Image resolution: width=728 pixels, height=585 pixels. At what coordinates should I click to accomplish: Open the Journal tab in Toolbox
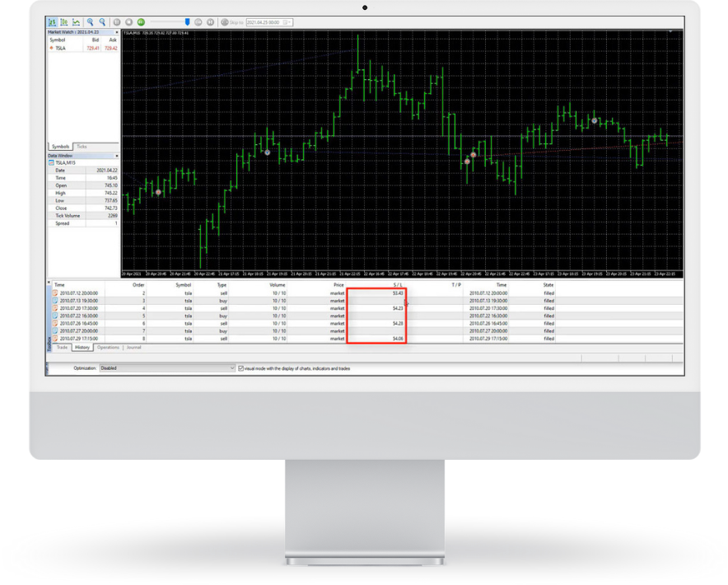pos(133,348)
